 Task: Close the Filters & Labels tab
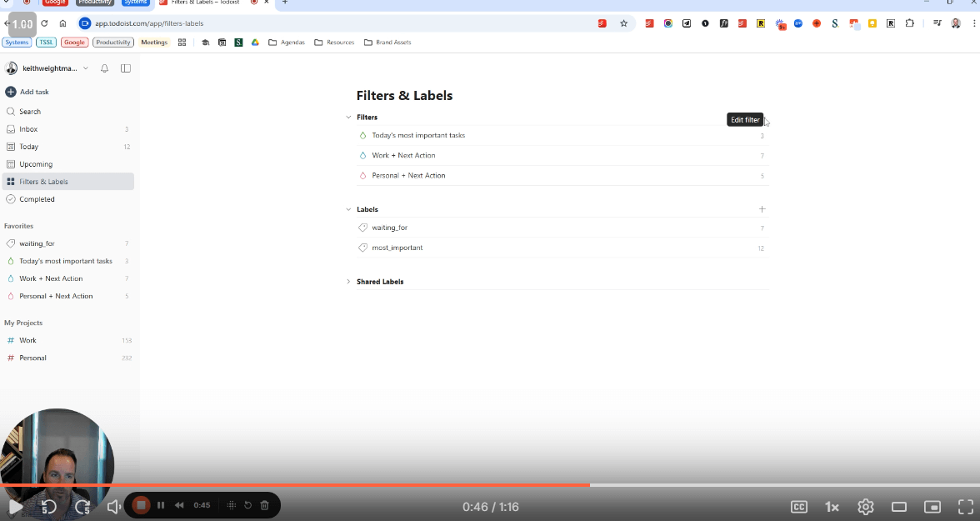[267, 3]
